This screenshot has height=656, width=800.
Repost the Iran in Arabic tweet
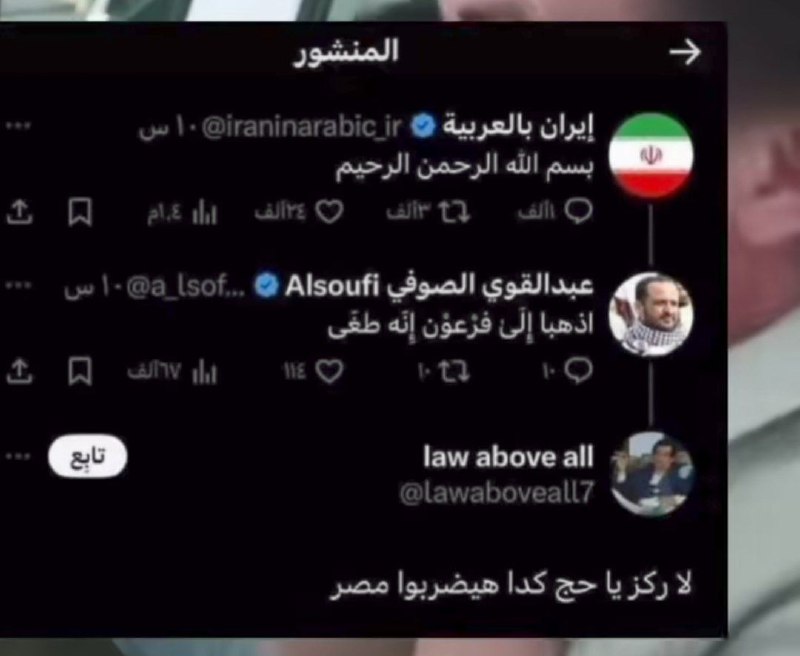[455, 212]
